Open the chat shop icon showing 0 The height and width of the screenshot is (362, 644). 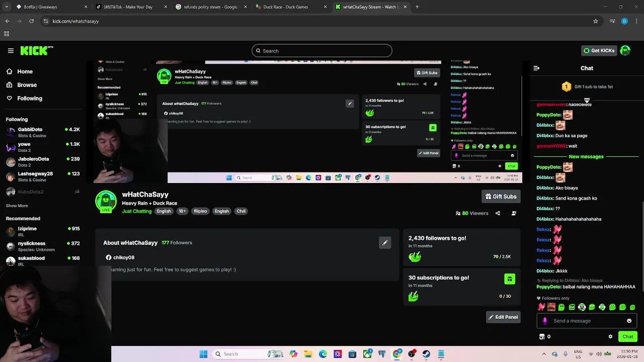(x=545, y=336)
